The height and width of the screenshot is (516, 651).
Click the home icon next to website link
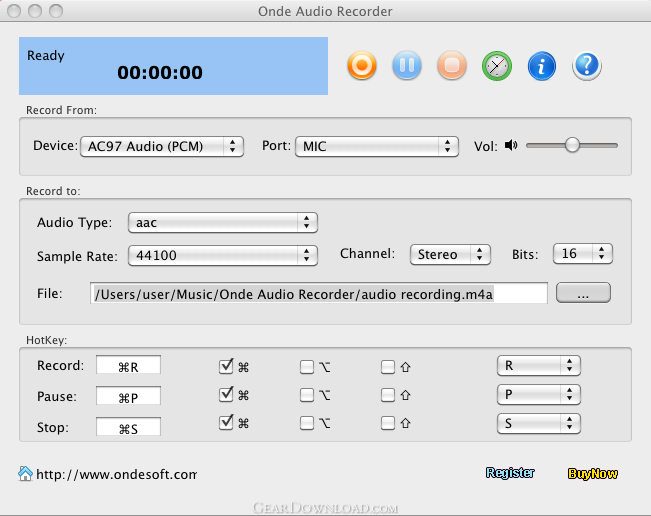click(x=25, y=473)
